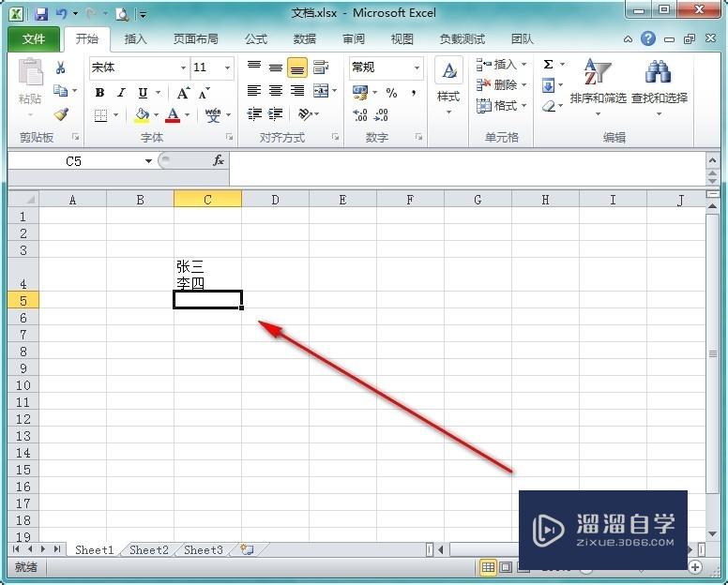Click the Save icon in quick access toolbar
This screenshot has width=728, height=585.
[41, 14]
